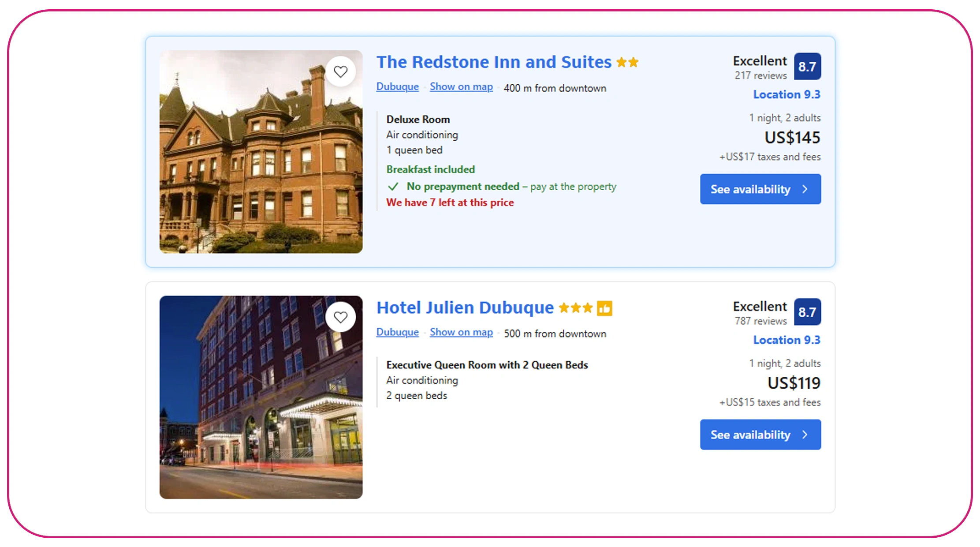980x547 pixels.
Task: Click Excellent rating label for Hotel Julien
Action: click(x=760, y=307)
